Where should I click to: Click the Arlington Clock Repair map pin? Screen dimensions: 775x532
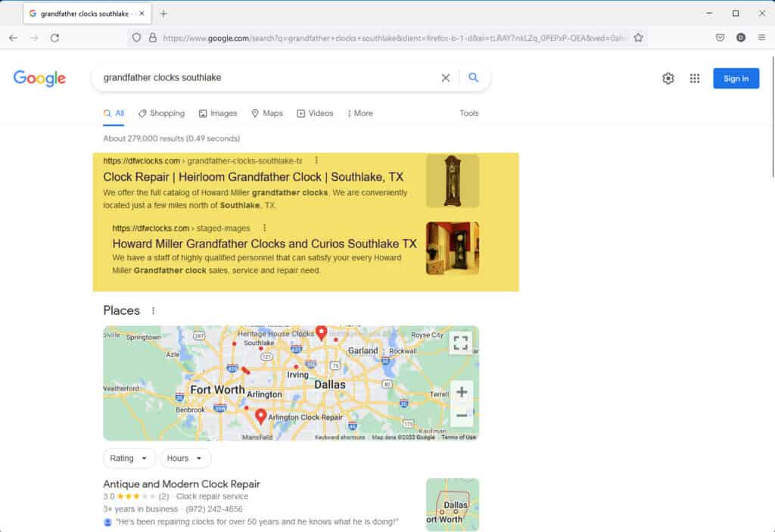261,417
